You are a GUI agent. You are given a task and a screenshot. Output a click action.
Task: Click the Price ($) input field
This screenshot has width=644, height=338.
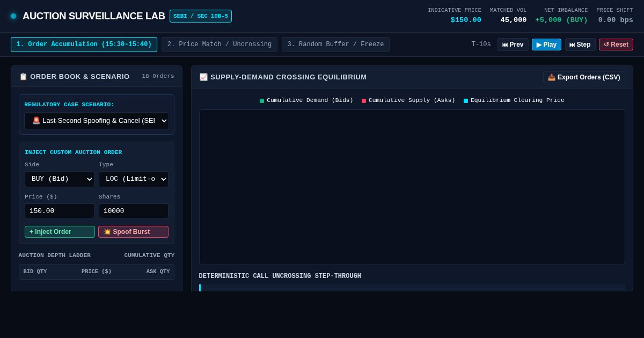(x=60, y=211)
